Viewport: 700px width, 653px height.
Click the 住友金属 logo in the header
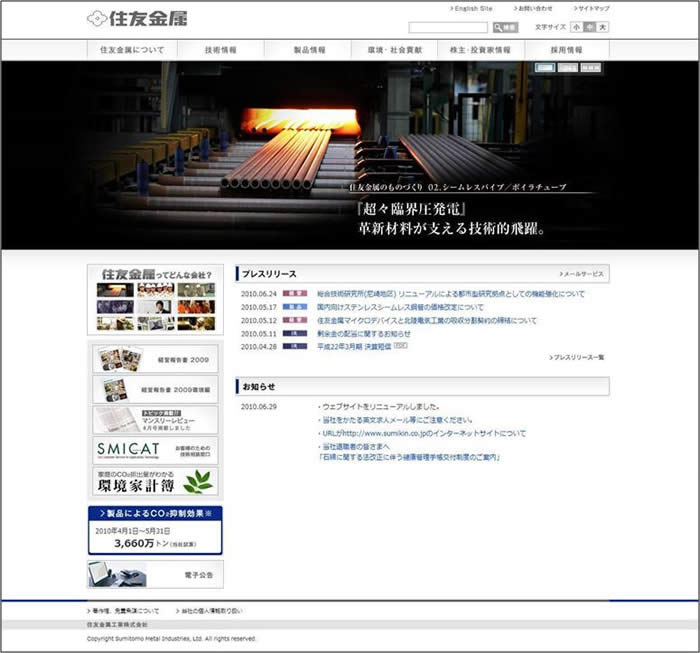(137, 19)
